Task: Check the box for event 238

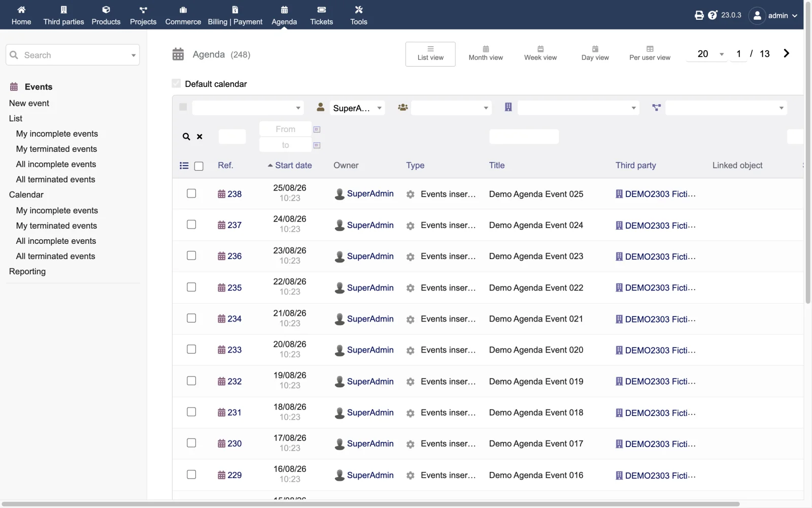Action: click(191, 194)
